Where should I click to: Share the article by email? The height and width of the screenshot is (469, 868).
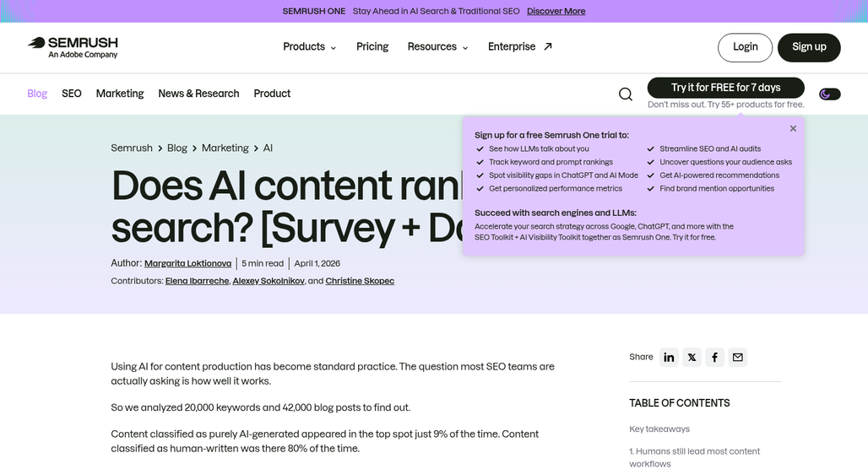[x=738, y=358]
